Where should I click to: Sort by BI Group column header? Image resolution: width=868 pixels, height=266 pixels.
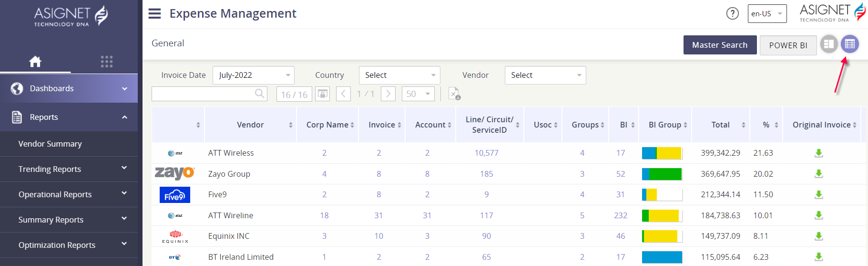click(x=665, y=125)
